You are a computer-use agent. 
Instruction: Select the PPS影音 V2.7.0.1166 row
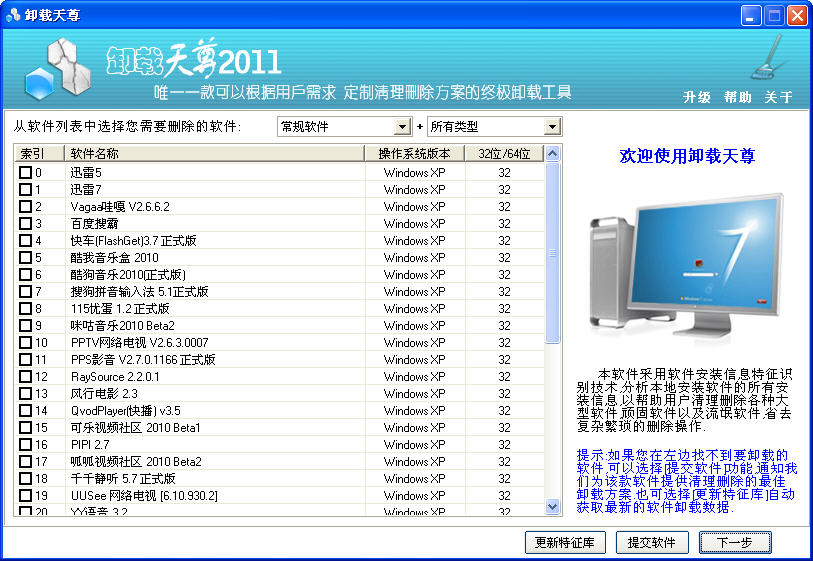(280, 359)
